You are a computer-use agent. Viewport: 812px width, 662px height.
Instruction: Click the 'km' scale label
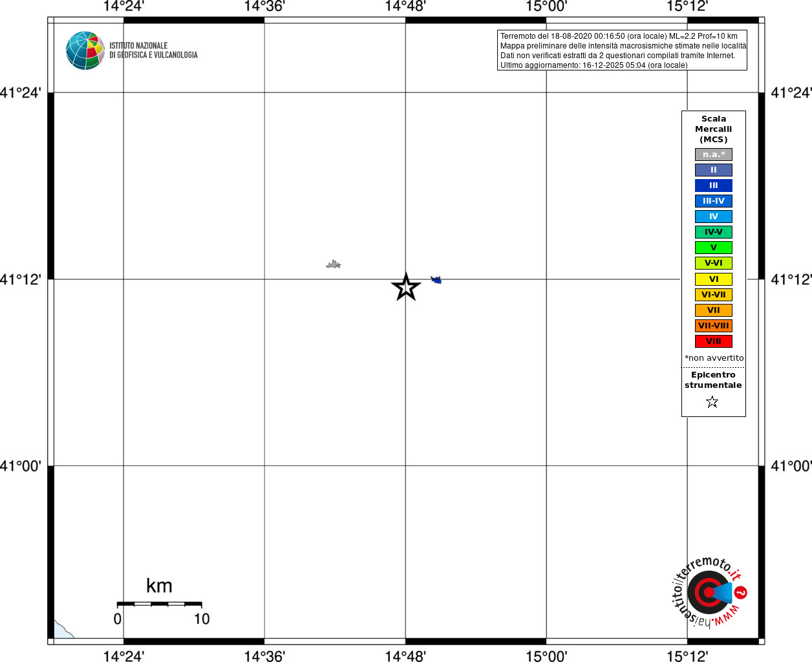(159, 586)
